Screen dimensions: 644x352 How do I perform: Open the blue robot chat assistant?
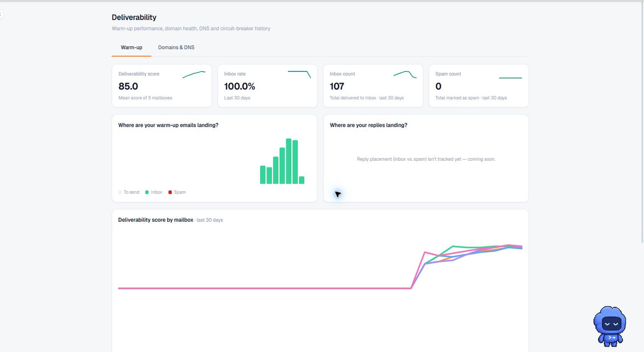610,326
